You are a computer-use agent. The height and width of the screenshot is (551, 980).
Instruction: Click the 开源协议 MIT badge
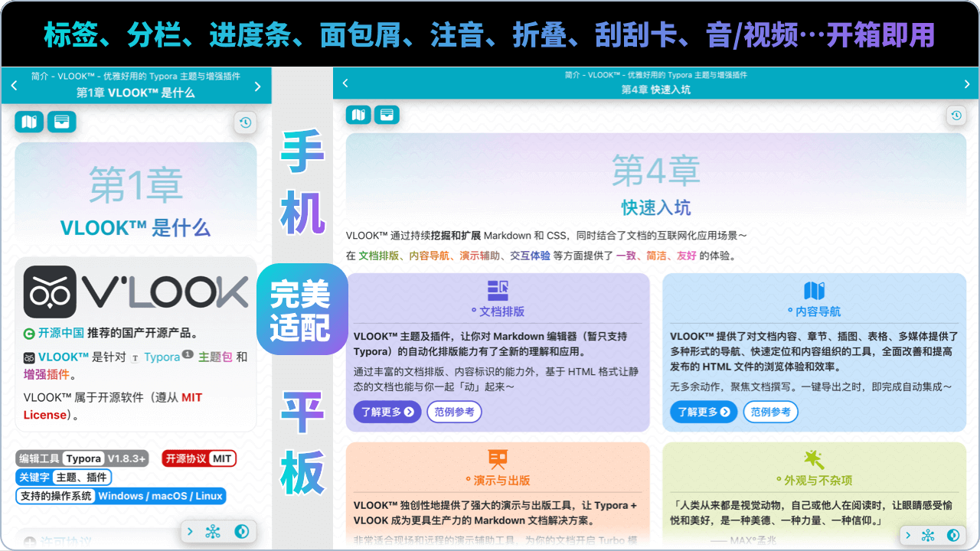coord(199,458)
